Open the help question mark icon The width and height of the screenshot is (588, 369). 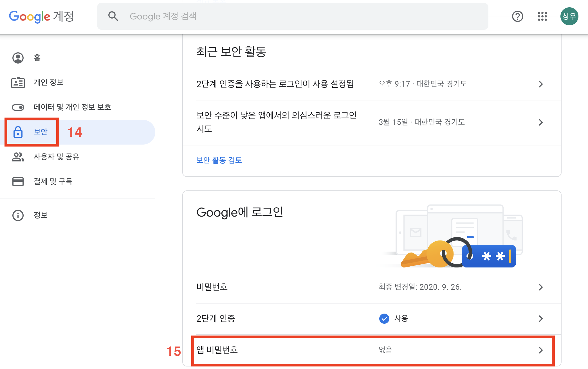click(517, 16)
